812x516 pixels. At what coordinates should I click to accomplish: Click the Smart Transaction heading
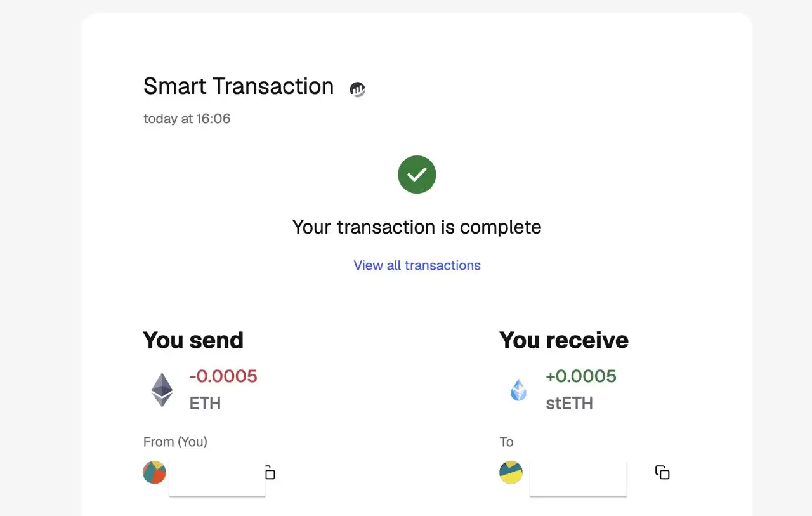click(239, 86)
